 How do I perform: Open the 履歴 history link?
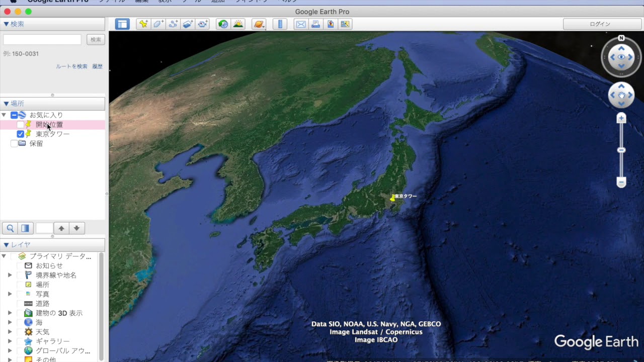tap(97, 66)
